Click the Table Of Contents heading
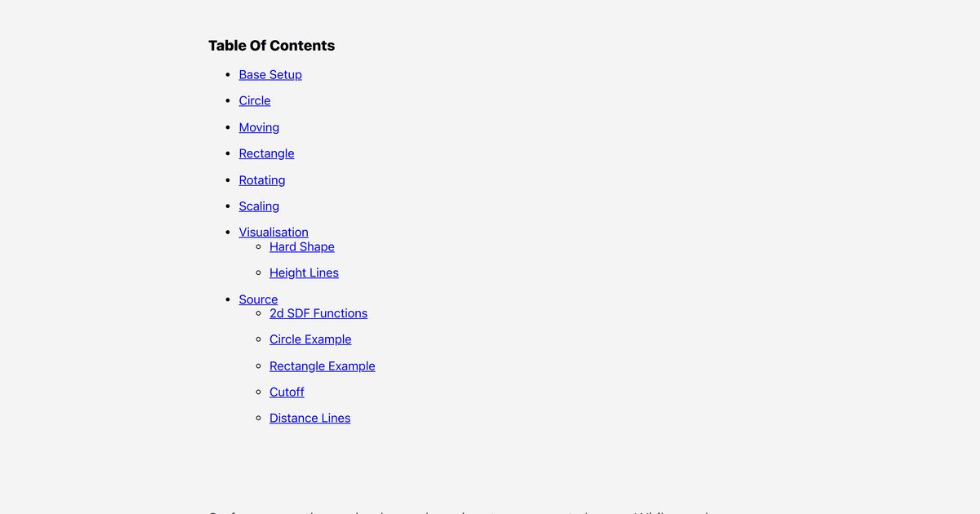 click(x=271, y=46)
